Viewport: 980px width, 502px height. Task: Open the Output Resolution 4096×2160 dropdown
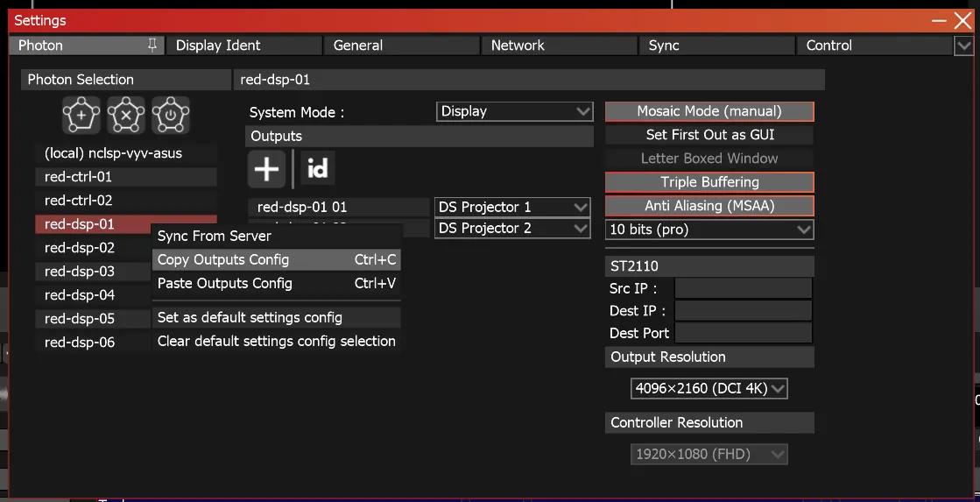tap(709, 388)
